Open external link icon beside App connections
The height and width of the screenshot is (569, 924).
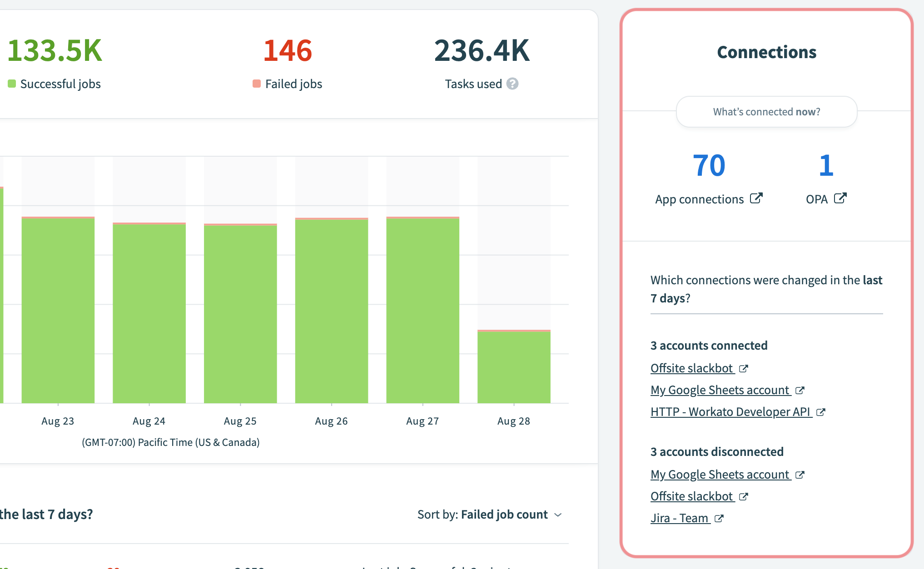(x=756, y=198)
